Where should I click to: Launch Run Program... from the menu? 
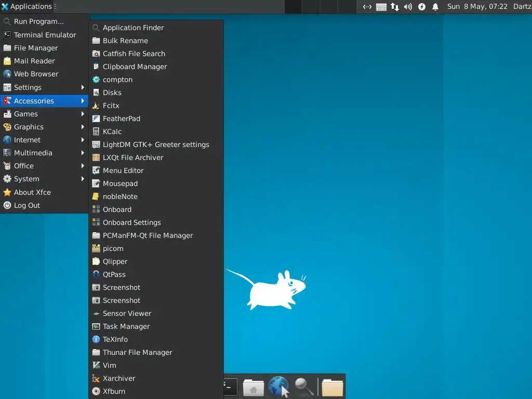tap(44, 22)
